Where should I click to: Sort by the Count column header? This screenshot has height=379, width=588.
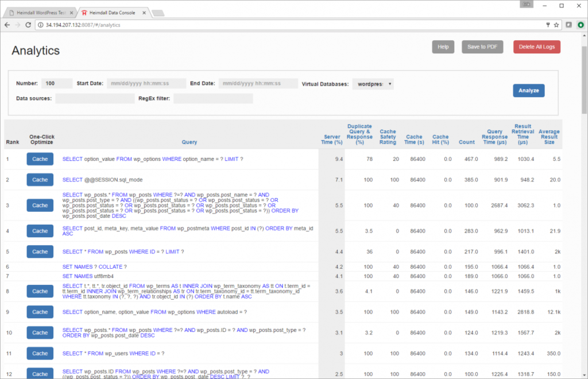click(466, 142)
